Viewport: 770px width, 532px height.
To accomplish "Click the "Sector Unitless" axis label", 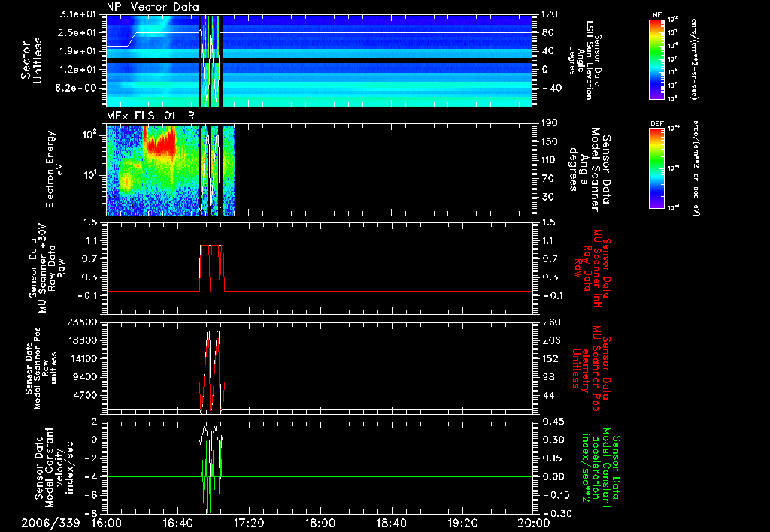I will pos(31,60).
